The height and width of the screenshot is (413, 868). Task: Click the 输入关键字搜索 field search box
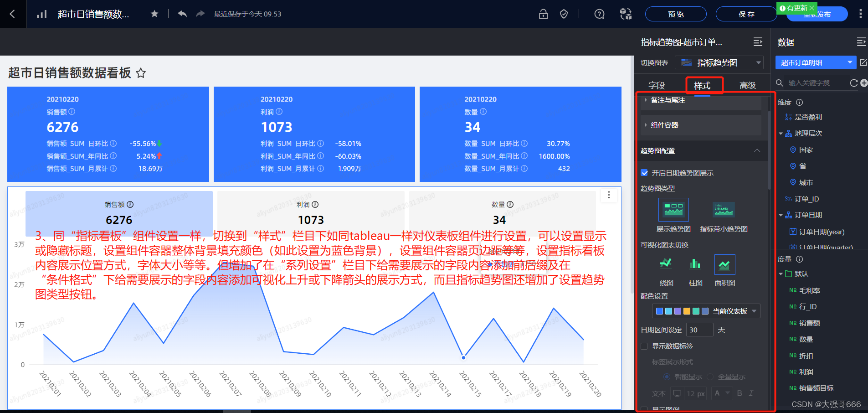click(813, 83)
